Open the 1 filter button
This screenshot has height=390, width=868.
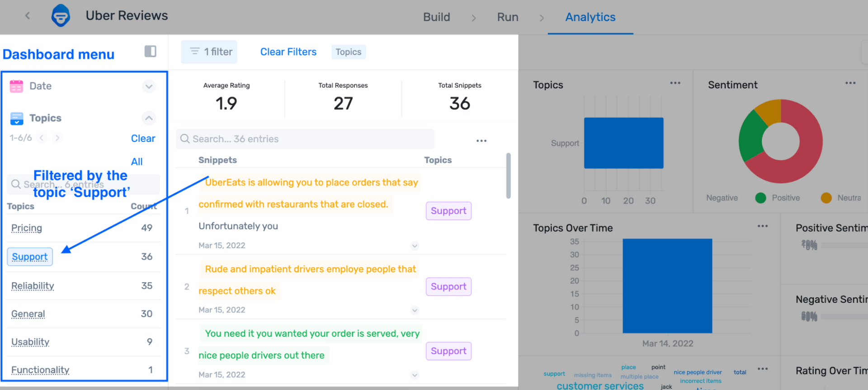(209, 52)
